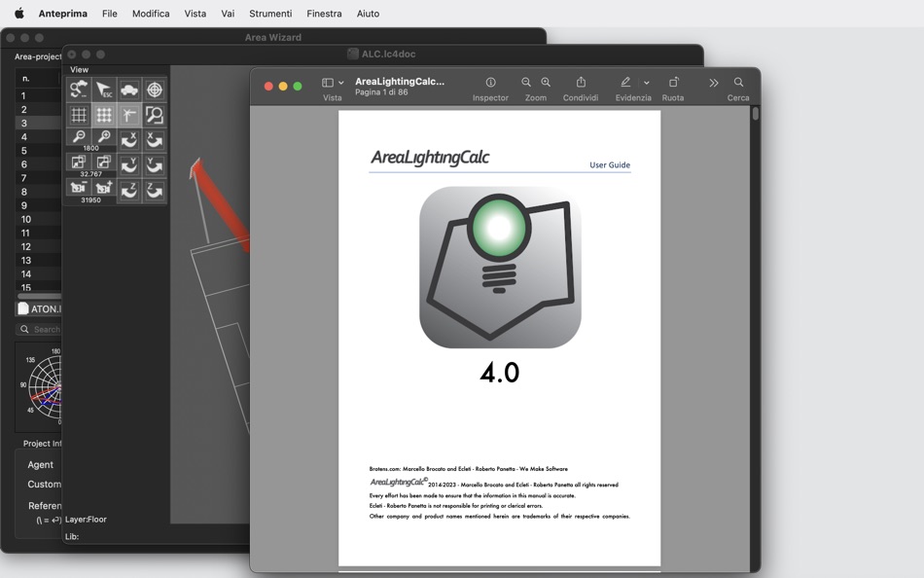Viewport: 924px width, 578px height.
Task: Click the 'User Guide' text on page
Action: [x=610, y=165]
